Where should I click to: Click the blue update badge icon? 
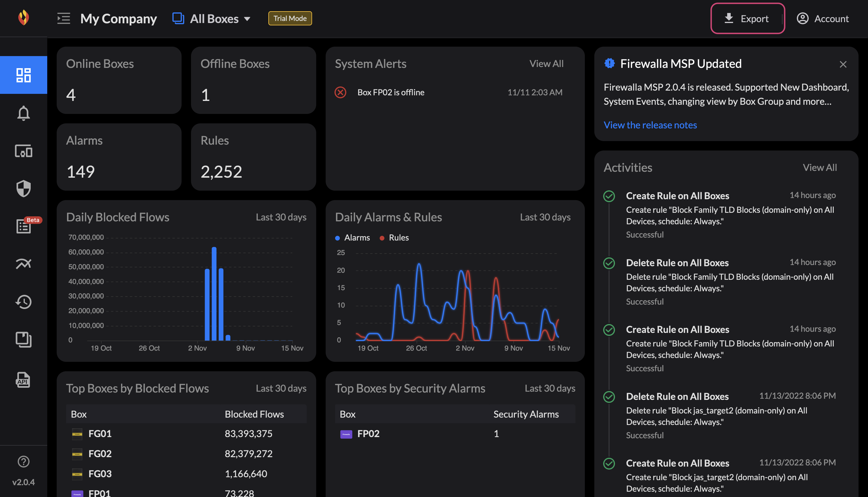point(609,63)
